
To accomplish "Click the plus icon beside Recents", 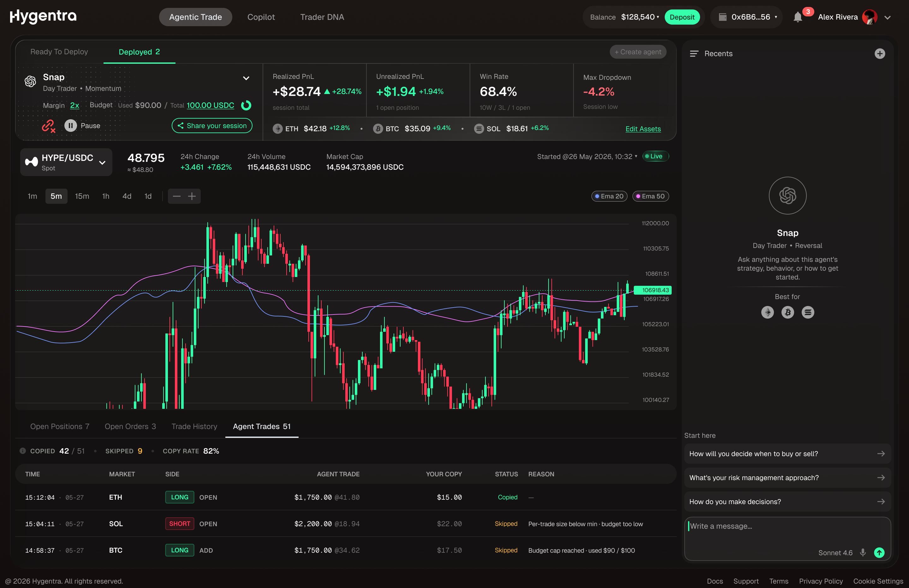I will click(880, 53).
